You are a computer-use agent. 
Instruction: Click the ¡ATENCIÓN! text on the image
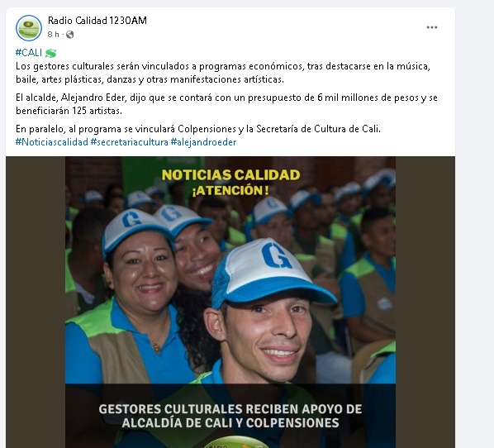(230, 190)
